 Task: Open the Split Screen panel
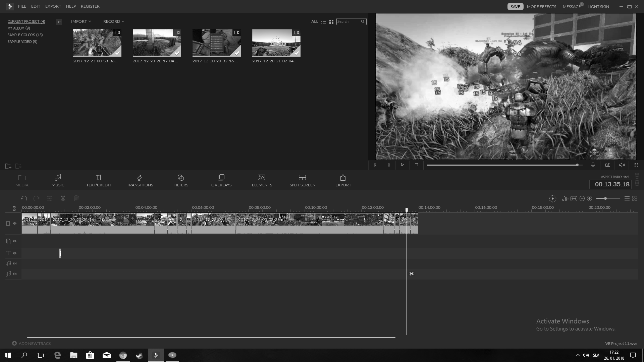point(302,180)
